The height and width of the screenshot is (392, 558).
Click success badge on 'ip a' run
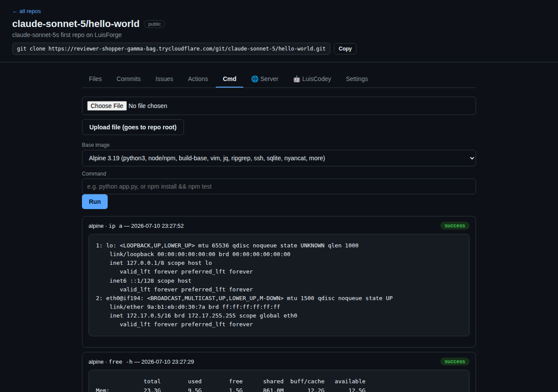tap(455, 226)
